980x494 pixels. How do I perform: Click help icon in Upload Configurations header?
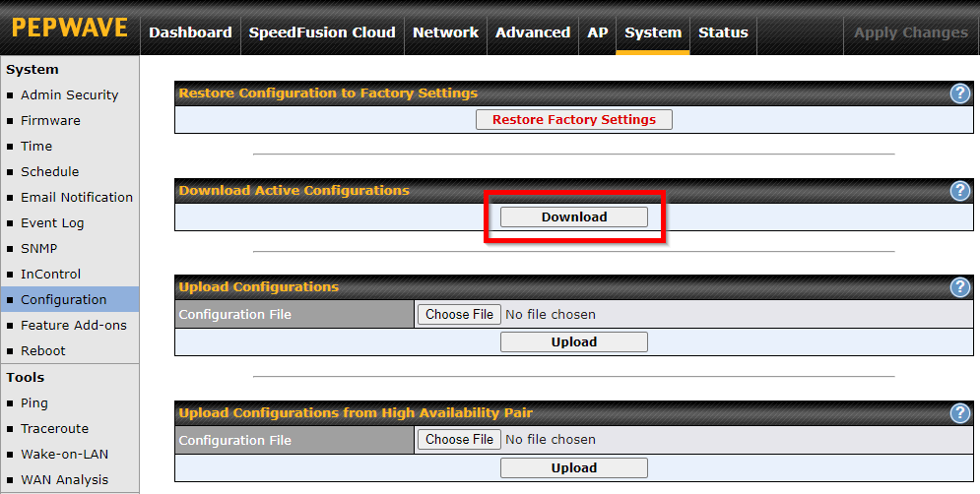point(960,286)
